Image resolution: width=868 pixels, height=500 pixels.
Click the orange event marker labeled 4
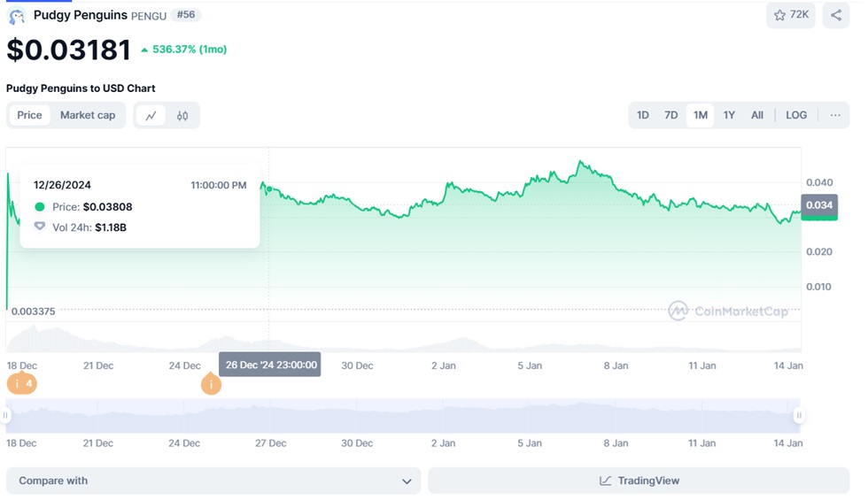(22, 383)
